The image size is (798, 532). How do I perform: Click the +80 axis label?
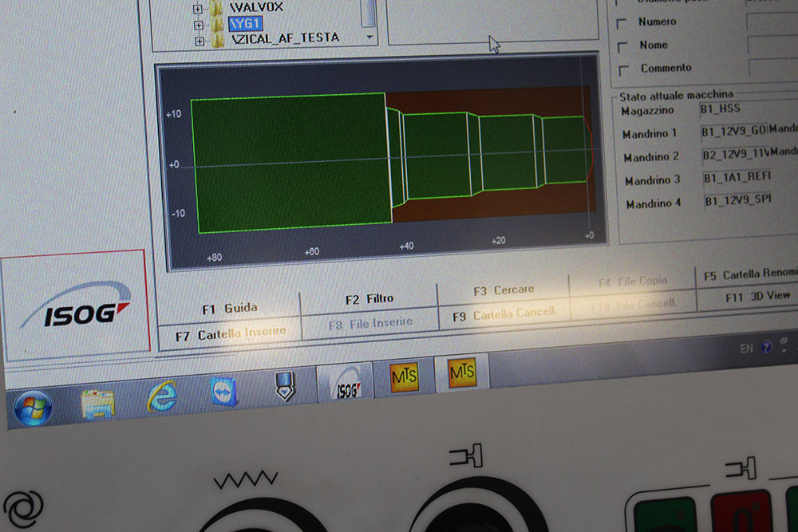(x=214, y=258)
